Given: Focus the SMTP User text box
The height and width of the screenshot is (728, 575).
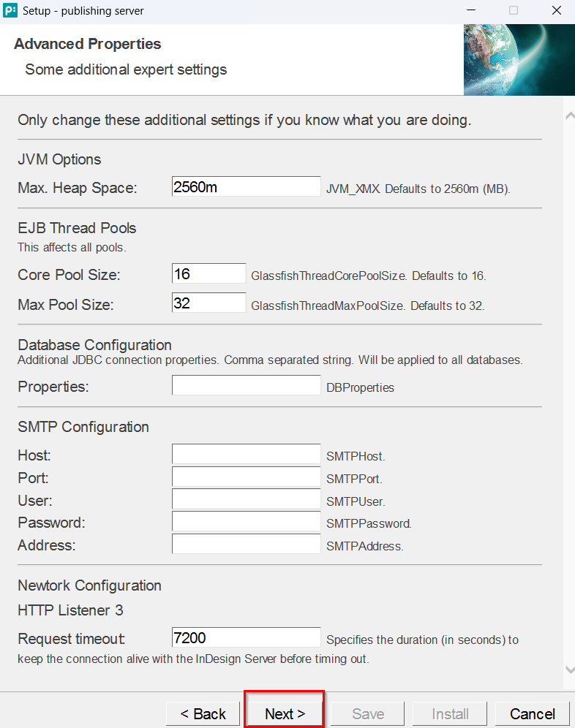Looking at the screenshot, I should 246,500.
